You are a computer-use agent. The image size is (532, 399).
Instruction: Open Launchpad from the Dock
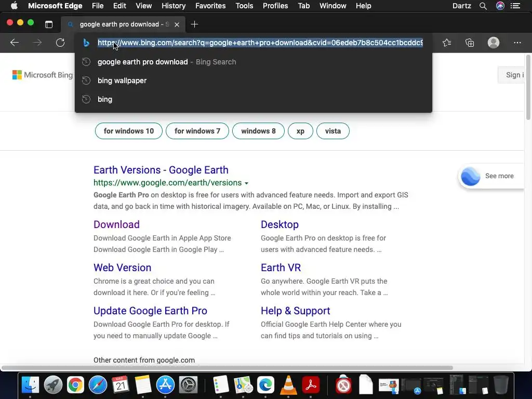tap(53, 385)
